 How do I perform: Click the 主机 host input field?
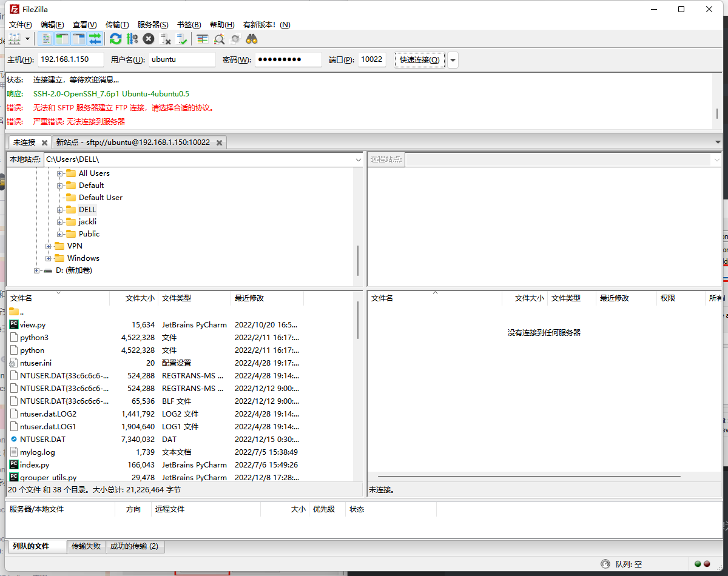point(70,59)
